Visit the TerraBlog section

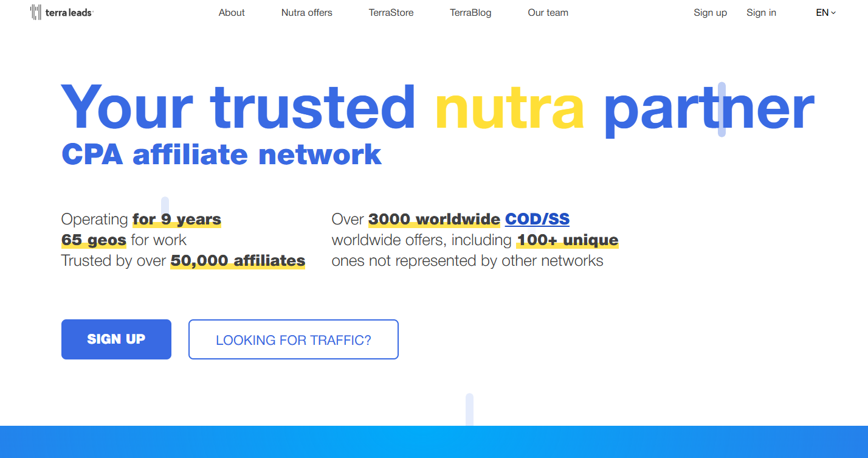pyautogui.click(x=470, y=13)
